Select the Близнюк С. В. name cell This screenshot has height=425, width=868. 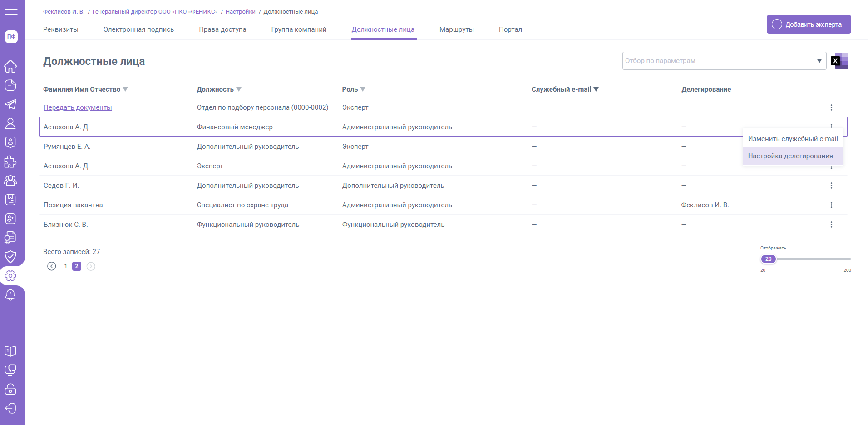tap(66, 225)
